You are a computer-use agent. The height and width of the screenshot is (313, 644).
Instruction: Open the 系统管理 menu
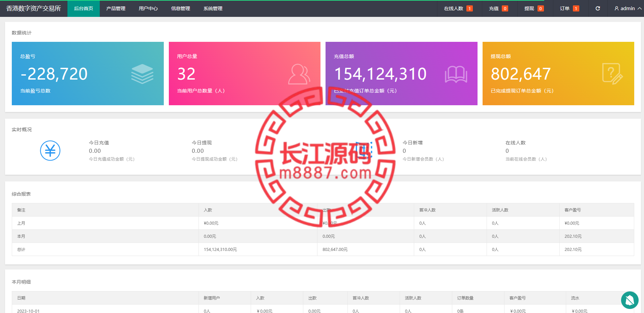(x=213, y=8)
